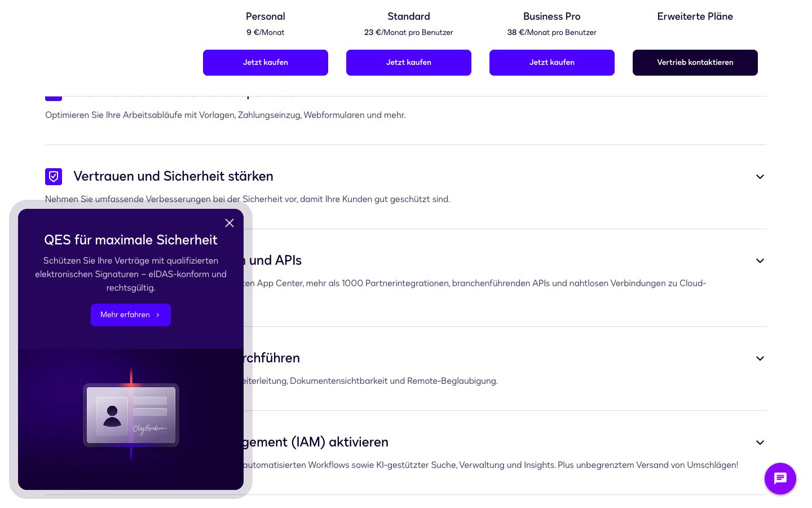The height and width of the screenshot is (508, 812).
Task: Select the Erweiterte Pläne heading
Action: point(695,16)
